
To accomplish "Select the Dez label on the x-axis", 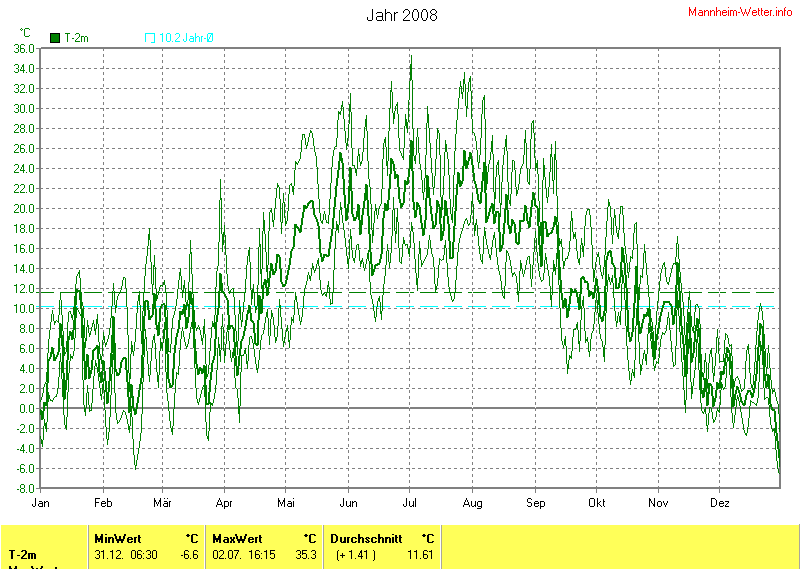I will coord(719,503).
